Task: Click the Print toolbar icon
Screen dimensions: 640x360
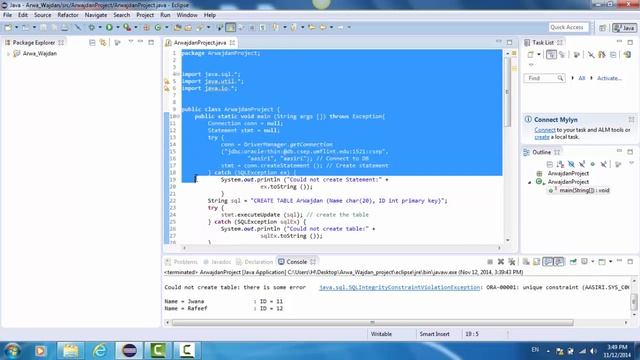Action: click(65, 27)
